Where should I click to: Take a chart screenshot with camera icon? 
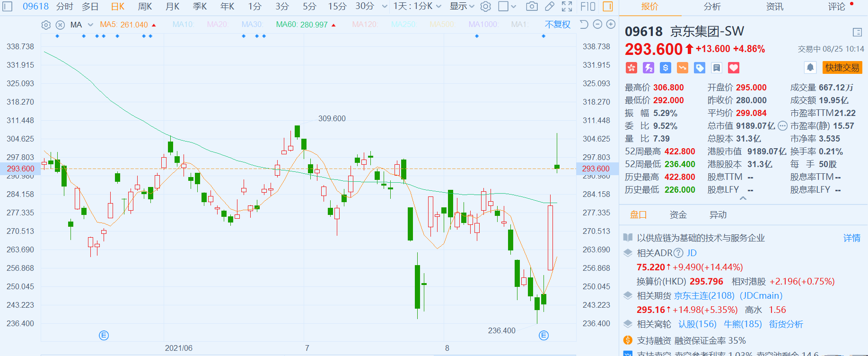pos(532,7)
